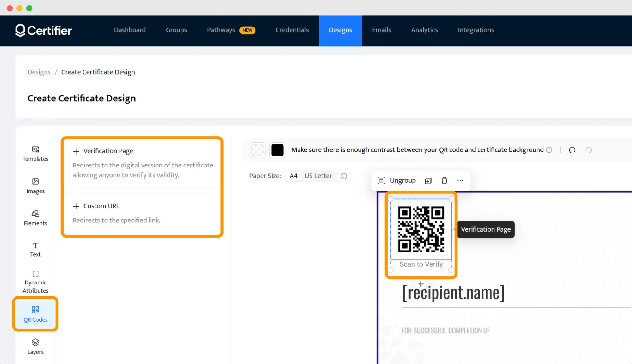The image size is (632, 364).
Task: Open the Elements sidebar panel
Action: point(35,218)
